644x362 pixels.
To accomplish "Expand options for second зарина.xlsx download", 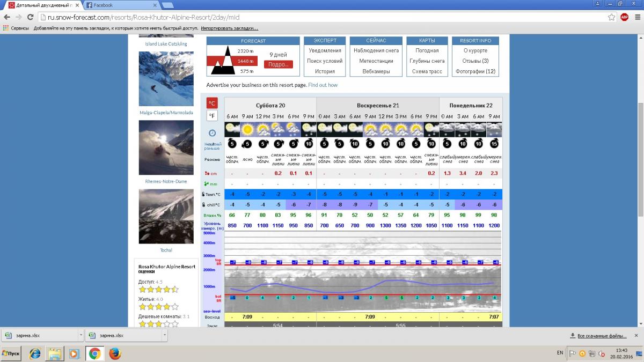I will (165, 336).
